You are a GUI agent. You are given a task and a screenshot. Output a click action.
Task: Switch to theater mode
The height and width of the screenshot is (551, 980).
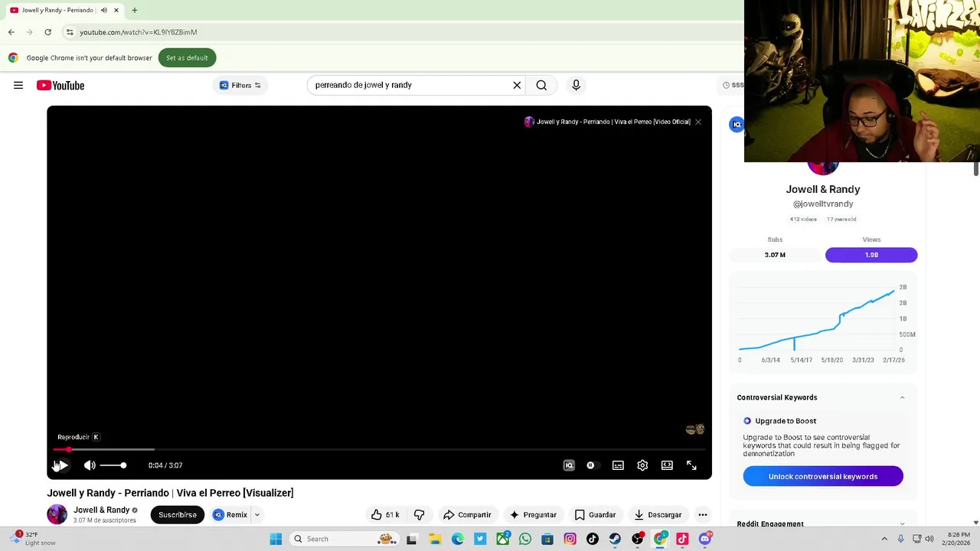pos(667,465)
